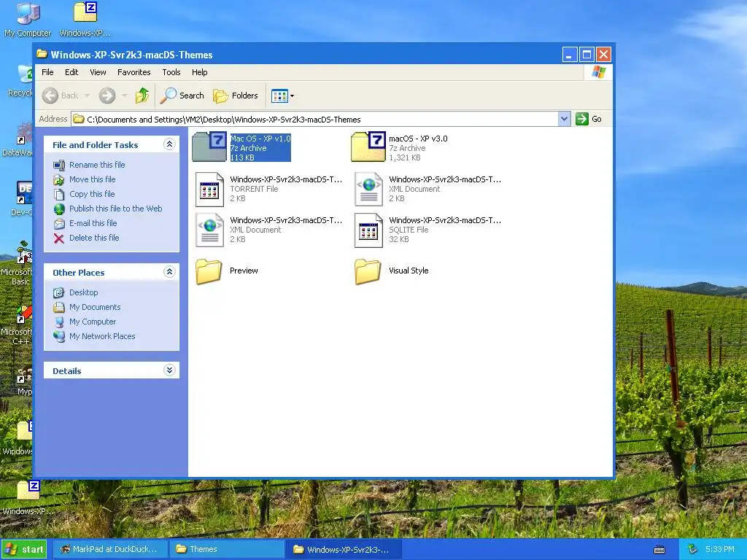Open the address bar dropdown
The width and height of the screenshot is (747, 560).
click(x=564, y=119)
